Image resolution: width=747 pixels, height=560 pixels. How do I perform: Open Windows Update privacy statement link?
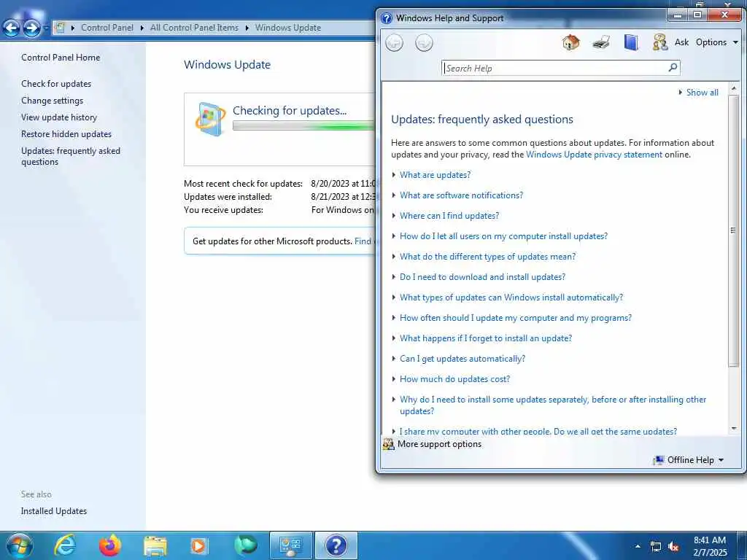pos(594,155)
